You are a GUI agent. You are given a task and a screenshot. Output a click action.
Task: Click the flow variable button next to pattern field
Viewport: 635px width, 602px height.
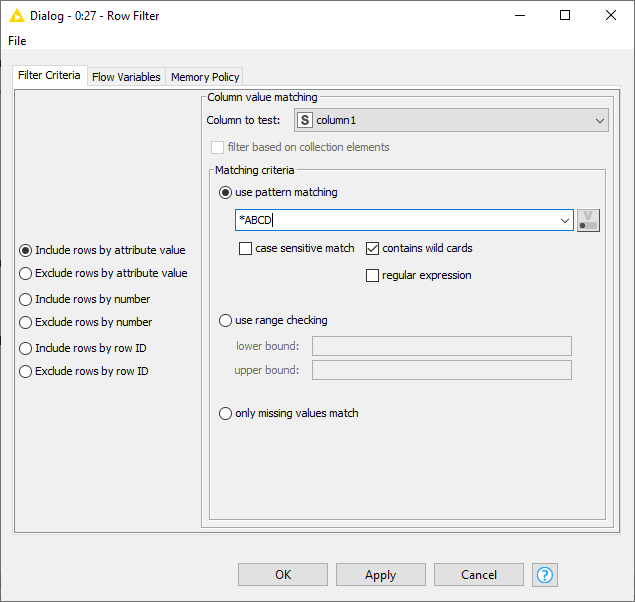click(x=588, y=220)
